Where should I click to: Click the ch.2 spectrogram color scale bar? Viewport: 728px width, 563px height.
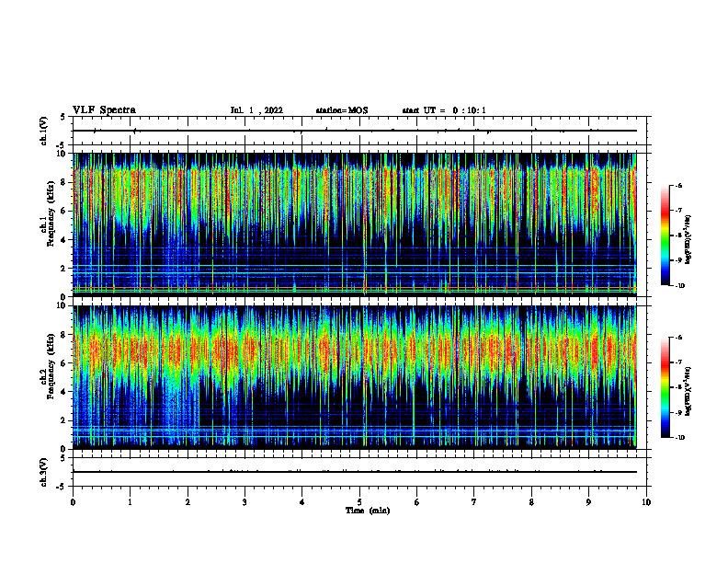pos(665,387)
